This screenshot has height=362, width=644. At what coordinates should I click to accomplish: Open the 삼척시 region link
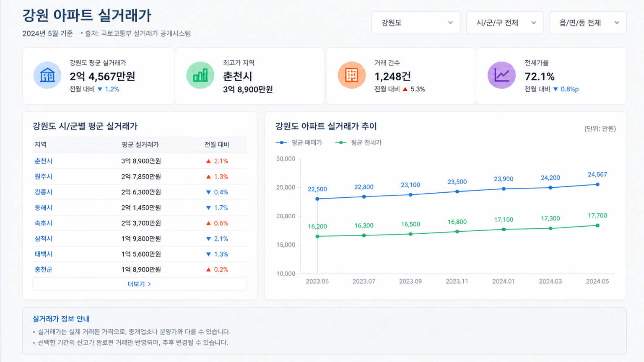click(x=43, y=238)
